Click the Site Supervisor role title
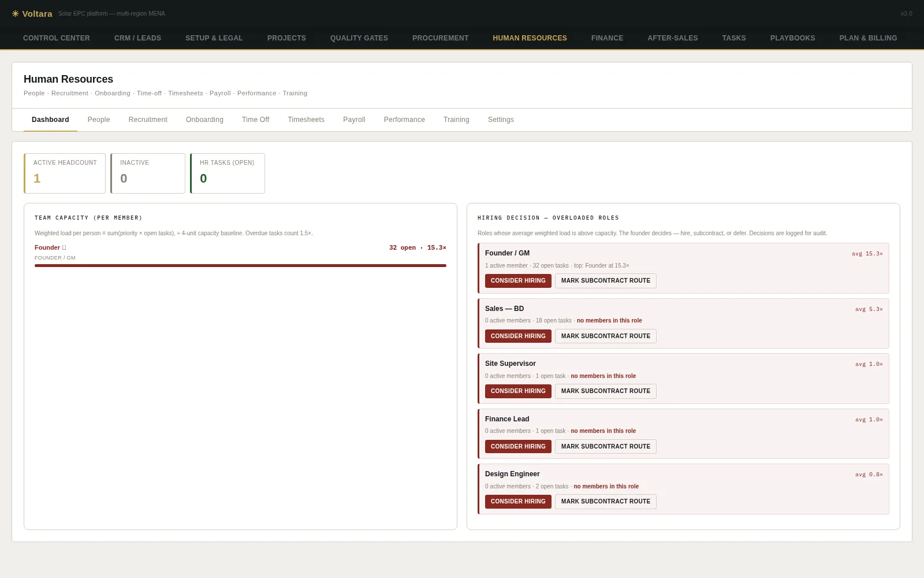 [x=511, y=364]
